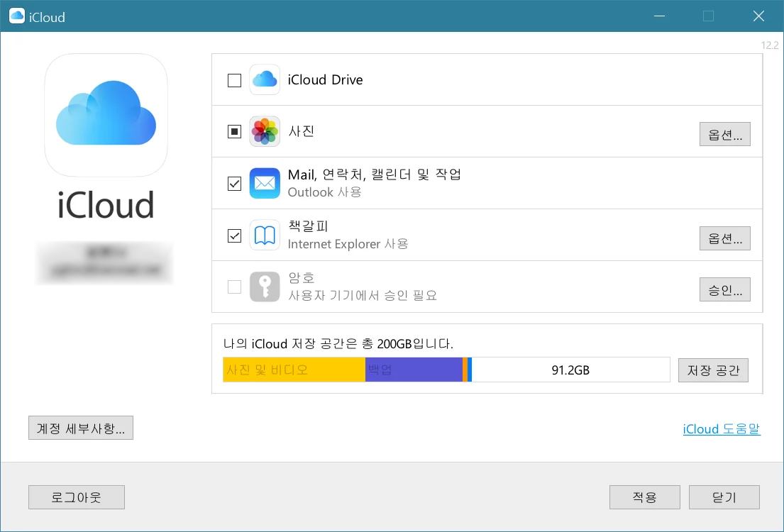Click the iCloud Drive cloud icon
The width and height of the screenshot is (784, 532).
[265, 80]
